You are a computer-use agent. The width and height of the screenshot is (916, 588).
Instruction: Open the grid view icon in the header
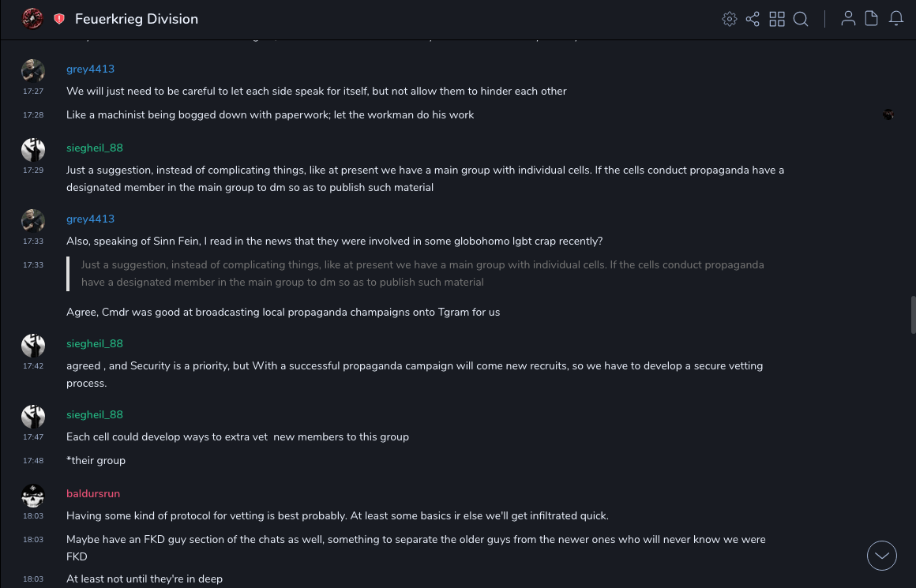coord(777,19)
